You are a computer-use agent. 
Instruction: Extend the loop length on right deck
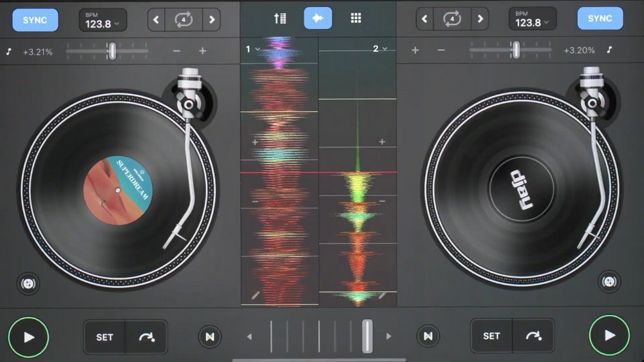click(x=480, y=19)
